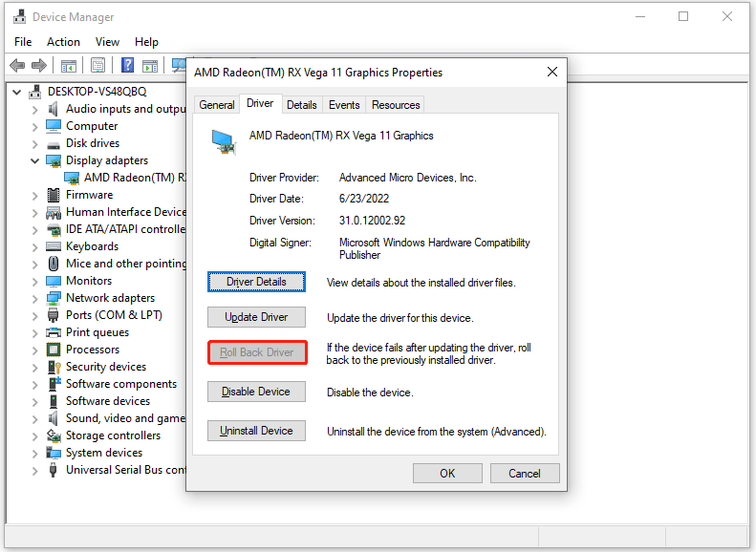Viewport: 756px width, 552px height.
Task: Click the Driver Details button
Action: click(256, 282)
